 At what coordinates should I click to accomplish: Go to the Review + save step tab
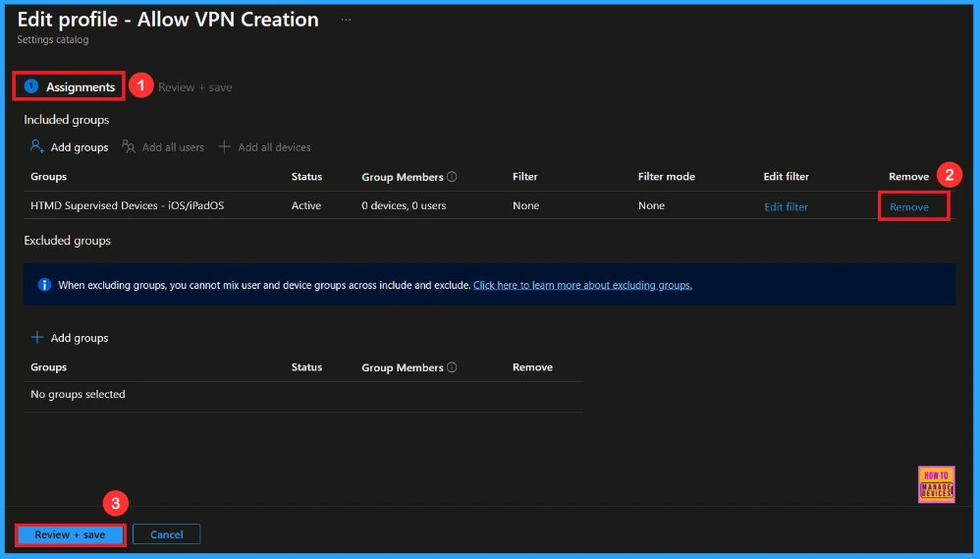click(194, 87)
